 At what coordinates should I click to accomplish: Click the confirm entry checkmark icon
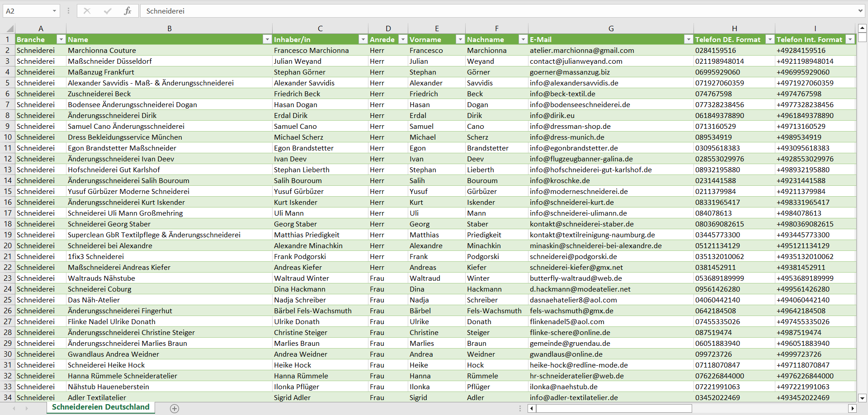click(x=108, y=11)
